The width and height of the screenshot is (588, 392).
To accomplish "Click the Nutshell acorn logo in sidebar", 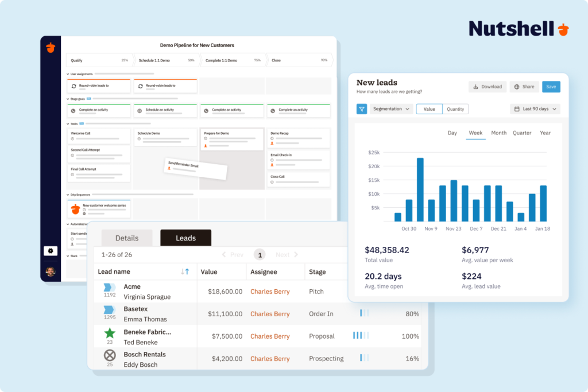I will (51, 48).
